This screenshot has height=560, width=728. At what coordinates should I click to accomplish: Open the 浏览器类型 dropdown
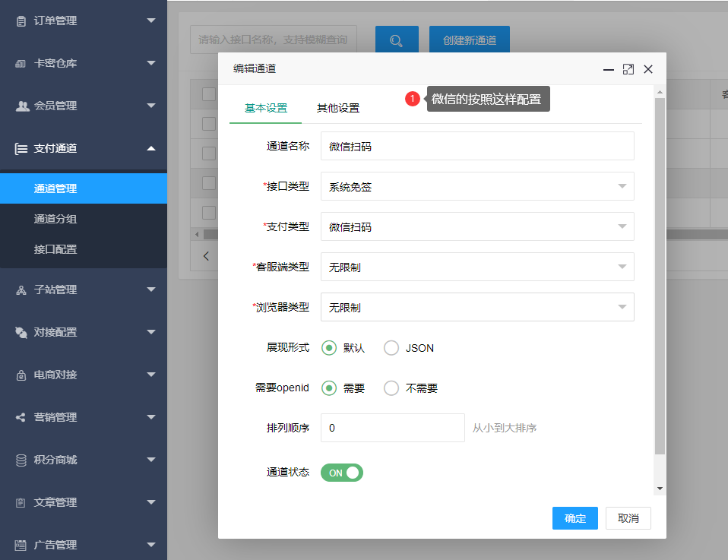[477, 307]
